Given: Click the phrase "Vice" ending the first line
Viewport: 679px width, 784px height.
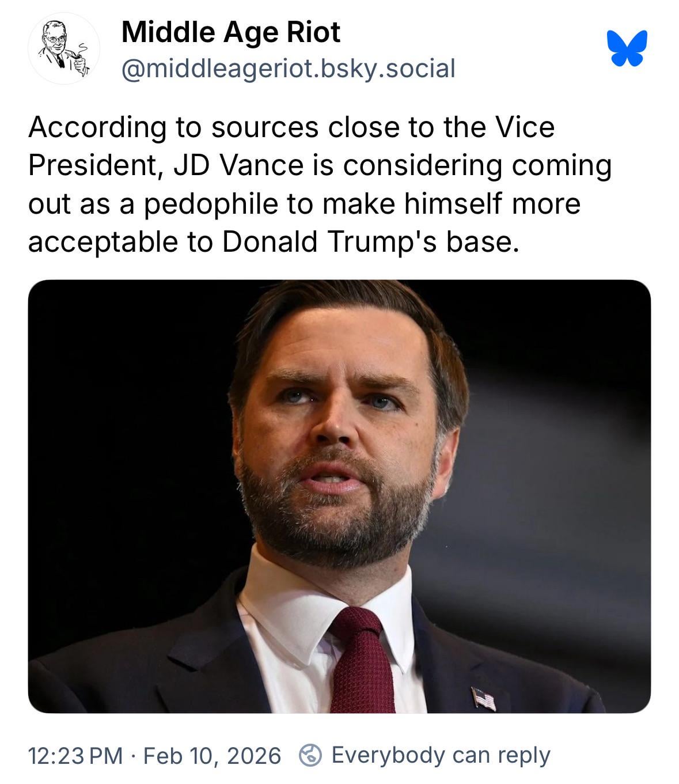Looking at the screenshot, I should pos(526,127).
